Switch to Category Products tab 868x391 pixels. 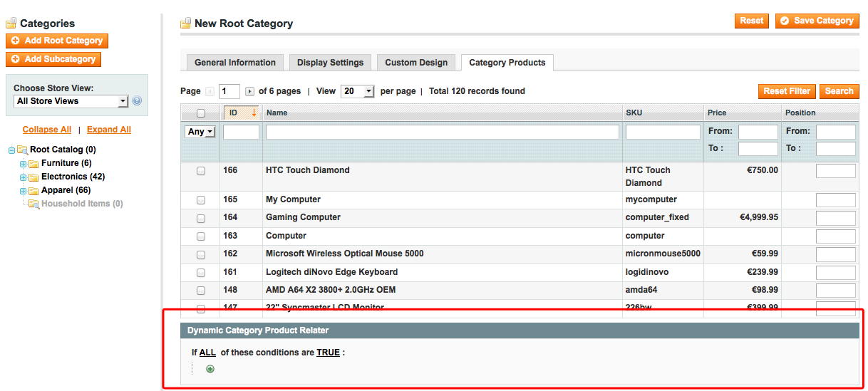tap(507, 63)
